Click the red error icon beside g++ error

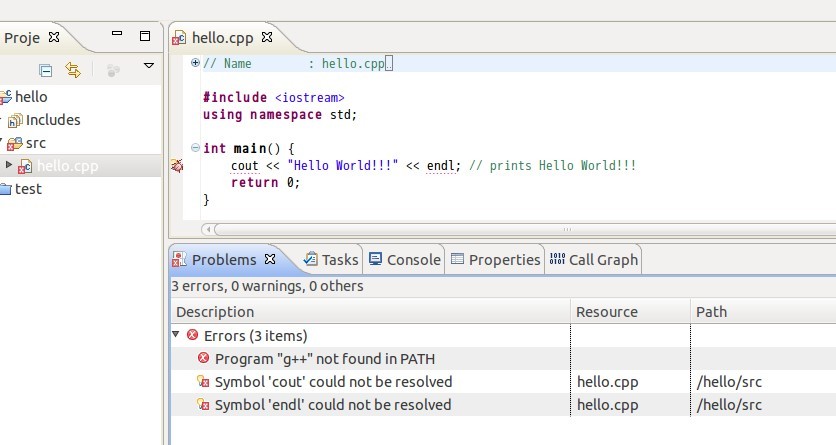pyautogui.click(x=203, y=358)
